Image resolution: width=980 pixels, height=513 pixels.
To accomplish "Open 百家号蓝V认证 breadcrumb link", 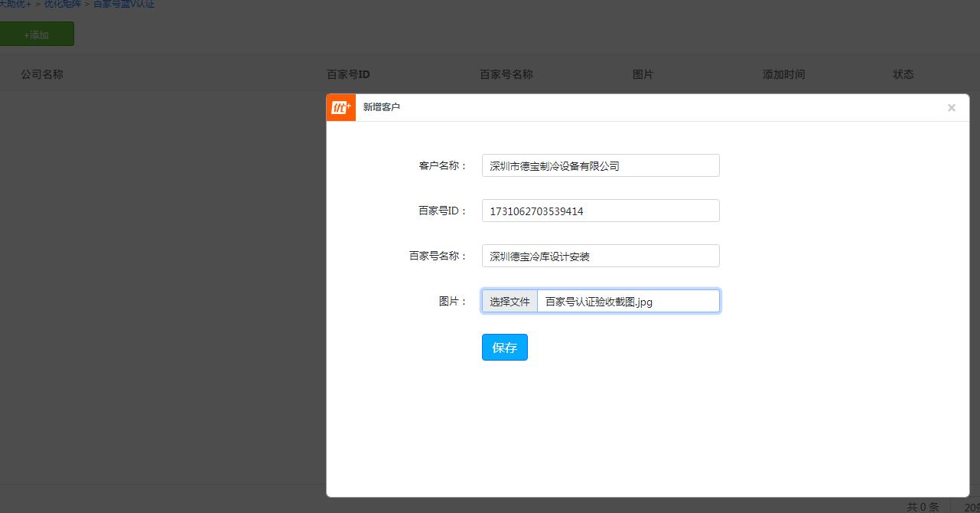I will click(x=124, y=4).
